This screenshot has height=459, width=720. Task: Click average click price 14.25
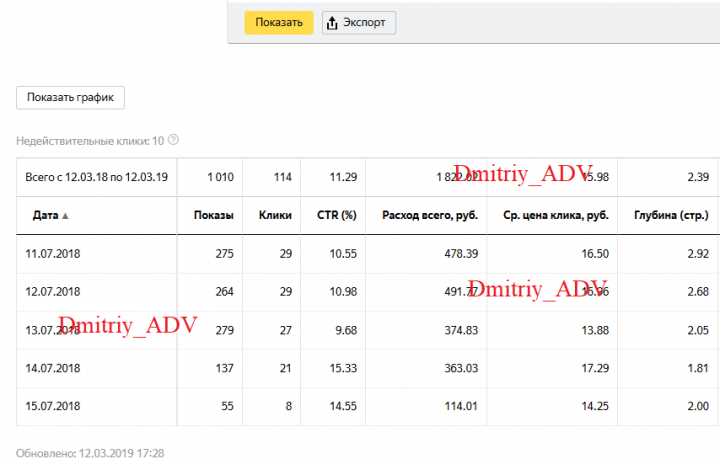point(595,406)
